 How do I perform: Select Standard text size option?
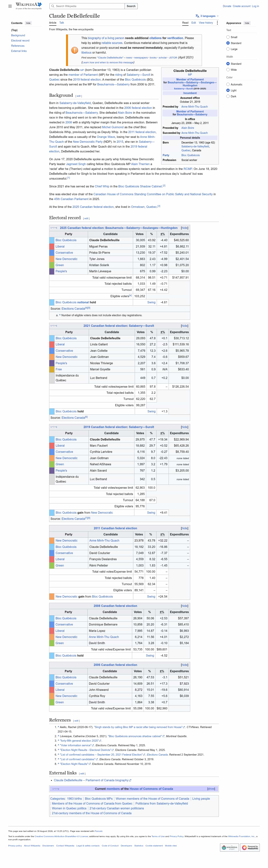[x=228, y=43]
